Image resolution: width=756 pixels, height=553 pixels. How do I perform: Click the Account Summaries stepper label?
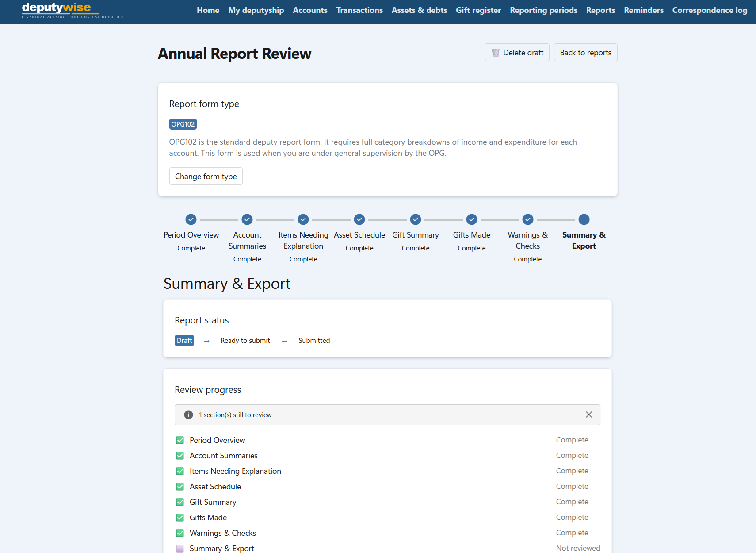[x=247, y=240]
